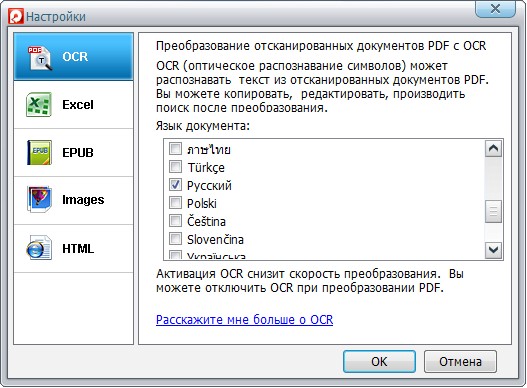Switch to the Images settings tab
The width and height of the screenshot is (527, 388).
[x=73, y=200]
